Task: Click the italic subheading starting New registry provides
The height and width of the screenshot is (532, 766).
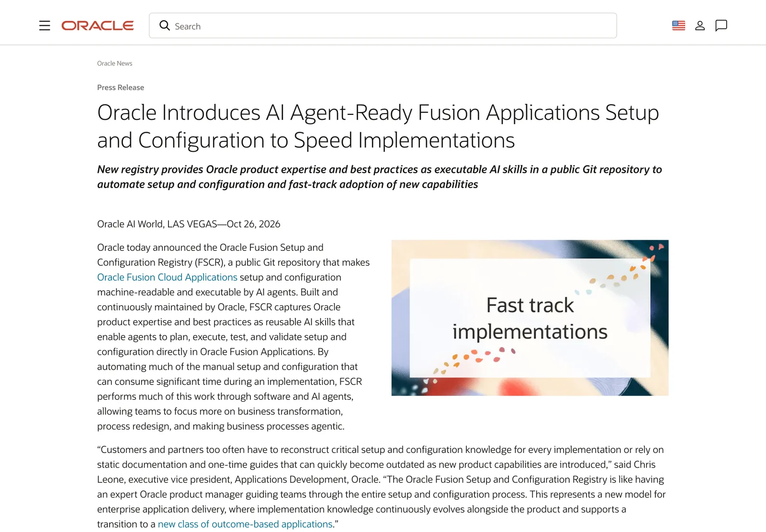Action: point(380,177)
